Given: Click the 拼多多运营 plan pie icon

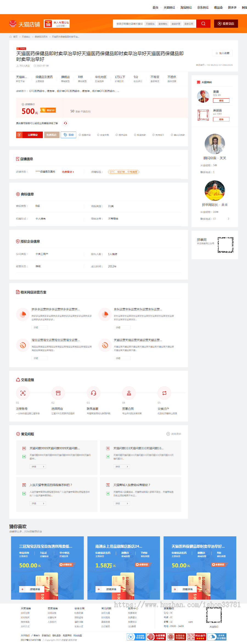Looking at the screenshot, I should pos(23,314).
